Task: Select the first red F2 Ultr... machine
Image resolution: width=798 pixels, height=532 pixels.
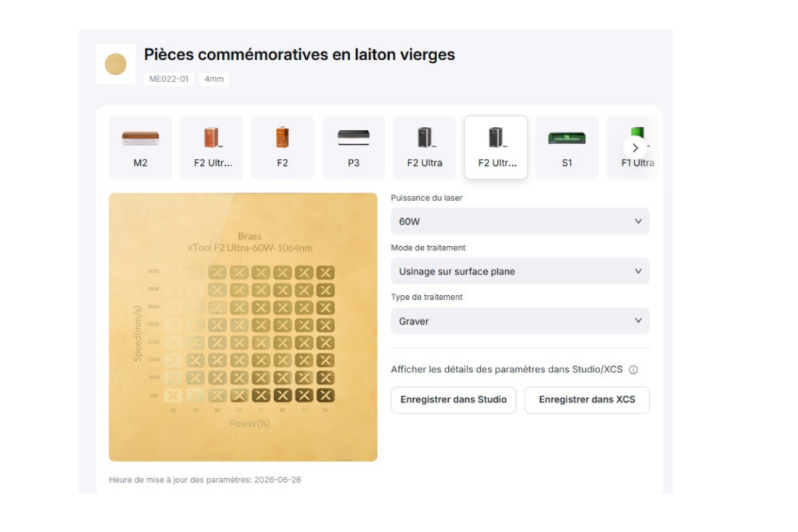Action: (212, 147)
